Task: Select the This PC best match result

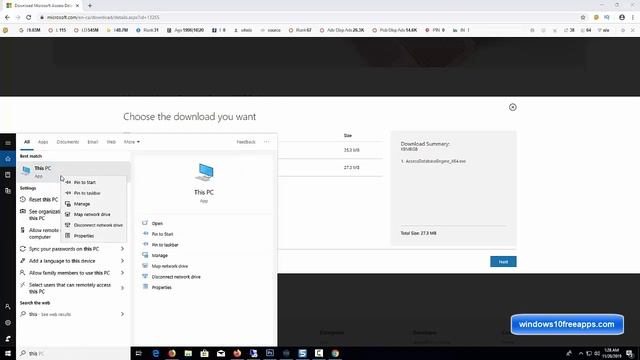Action: (73, 171)
